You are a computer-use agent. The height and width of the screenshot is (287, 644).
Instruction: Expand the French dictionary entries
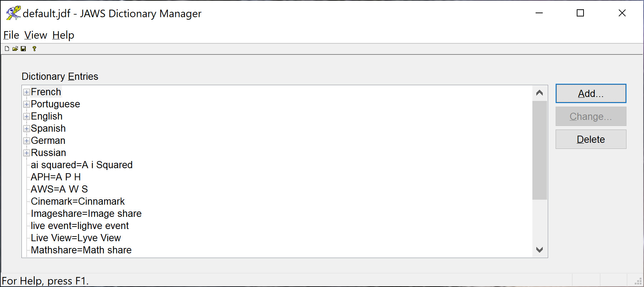tap(26, 92)
